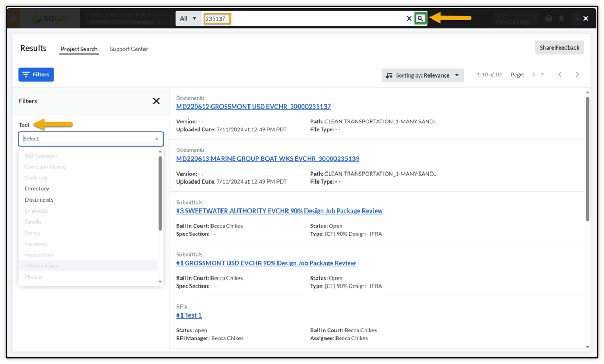The width and height of the screenshot is (604, 364).
Task: Open the notifications bell icon
Action: coord(561,18)
